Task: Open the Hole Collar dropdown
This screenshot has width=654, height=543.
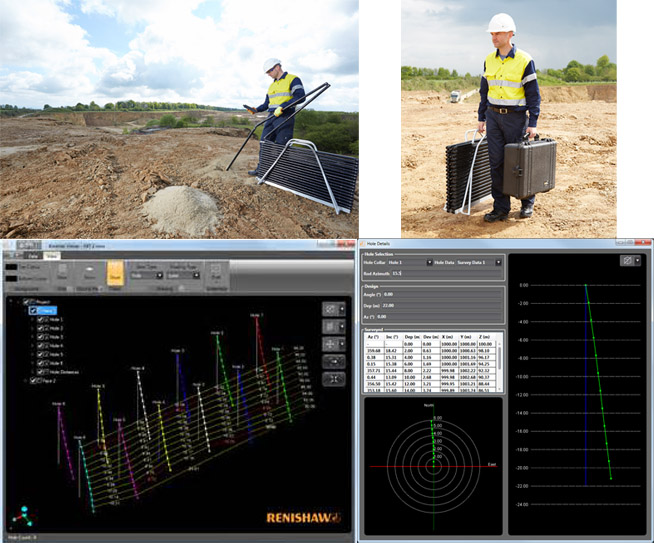Action: coord(410,262)
